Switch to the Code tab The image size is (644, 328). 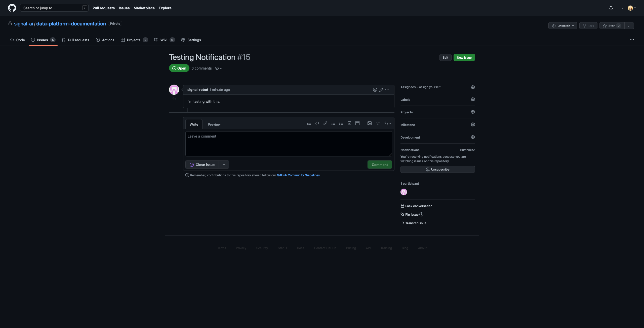click(17, 40)
